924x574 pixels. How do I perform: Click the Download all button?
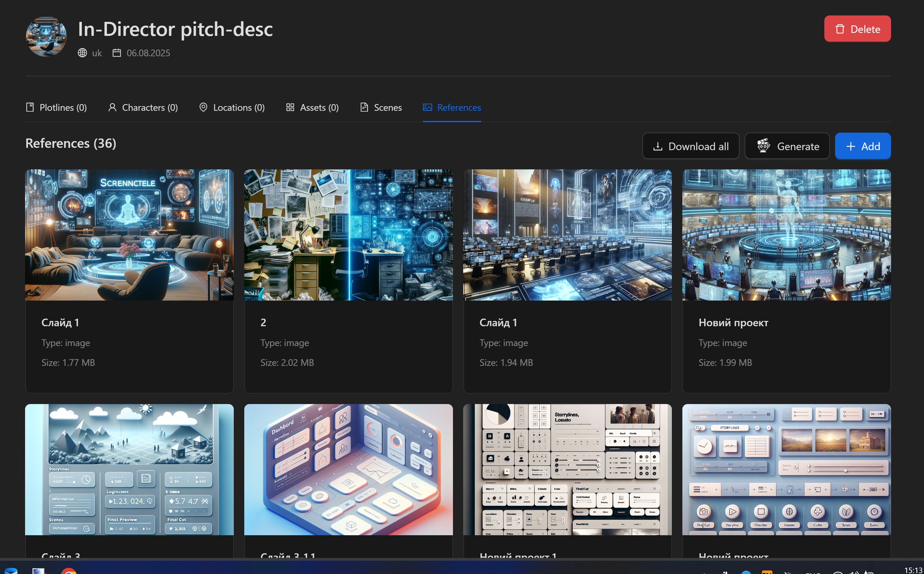[690, 146]
